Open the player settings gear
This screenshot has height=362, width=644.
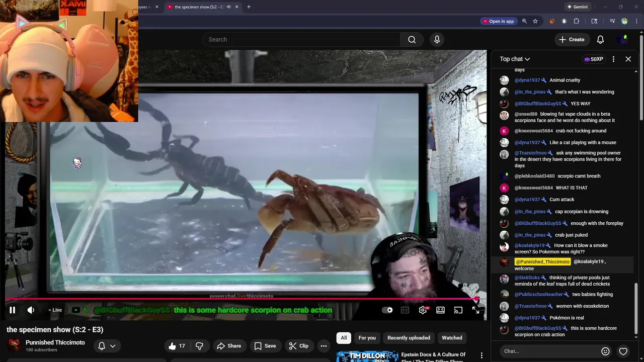point(423,310)
